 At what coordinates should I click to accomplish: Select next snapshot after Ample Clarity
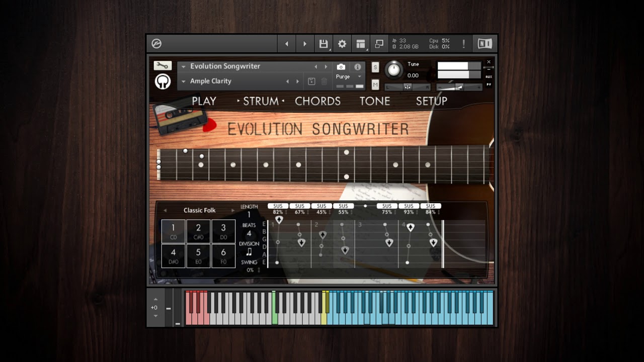point(297,81)
